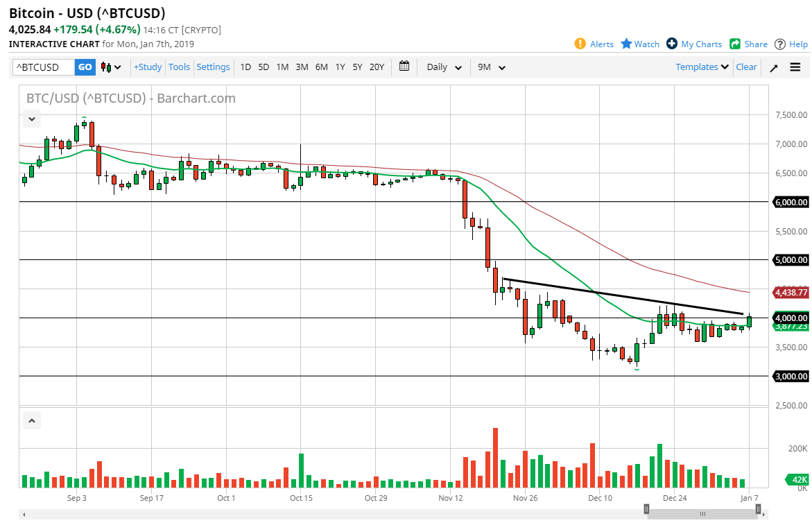
Task: Click the ^BTCUSD symbol input field
Action: tap(44, 67)
